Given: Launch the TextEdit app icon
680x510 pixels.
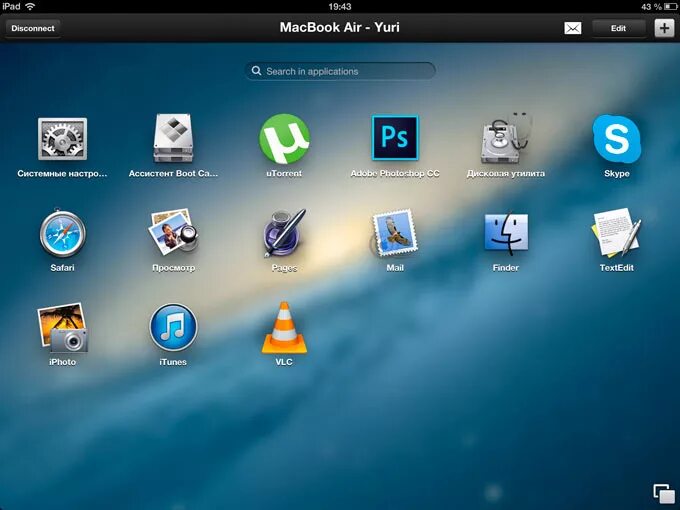Looking at the screenshot, I should (x=616, y=233).
